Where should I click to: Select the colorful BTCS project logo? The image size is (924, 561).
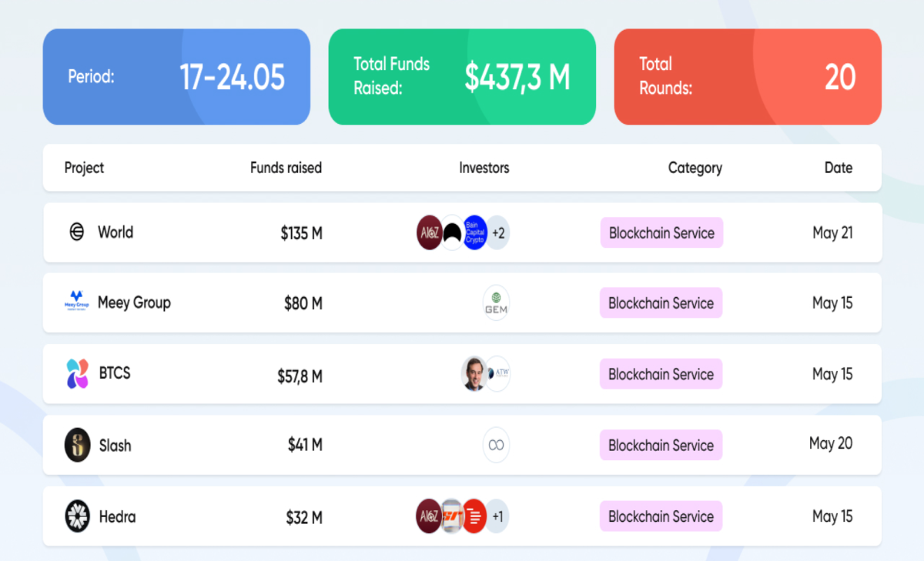[77, 374]
